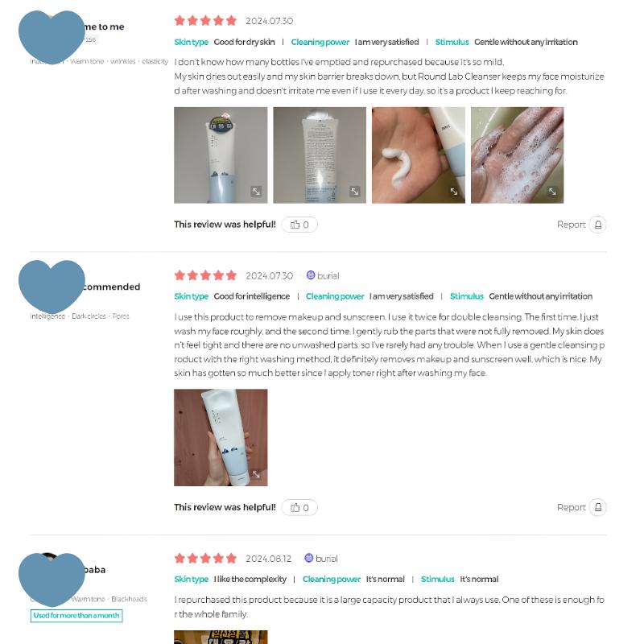
Task: Expand the front-of-tube product photo
Action: coord(256,192)
